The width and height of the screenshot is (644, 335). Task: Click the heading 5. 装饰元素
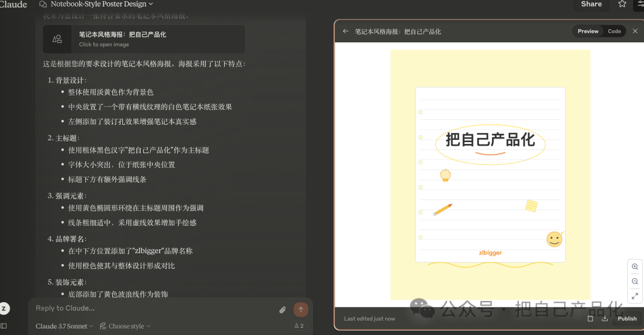click(67, 282)
